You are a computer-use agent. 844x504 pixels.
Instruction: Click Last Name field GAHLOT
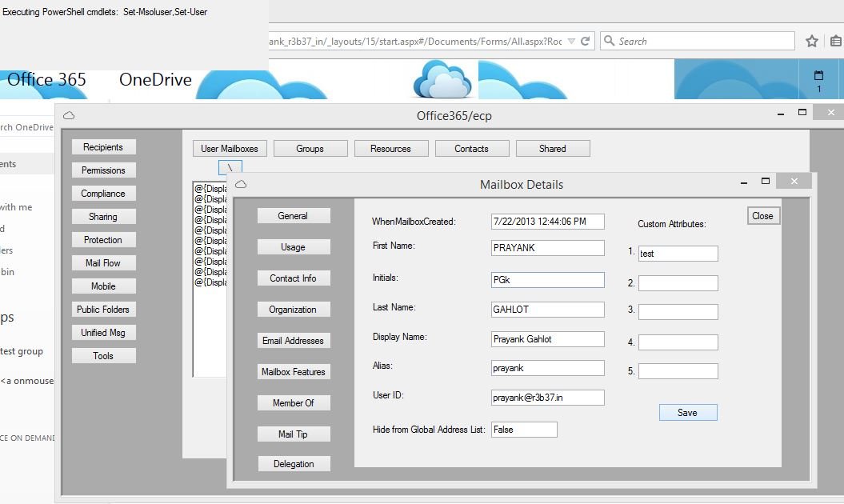pyautogui.click(x=548, y=310)
